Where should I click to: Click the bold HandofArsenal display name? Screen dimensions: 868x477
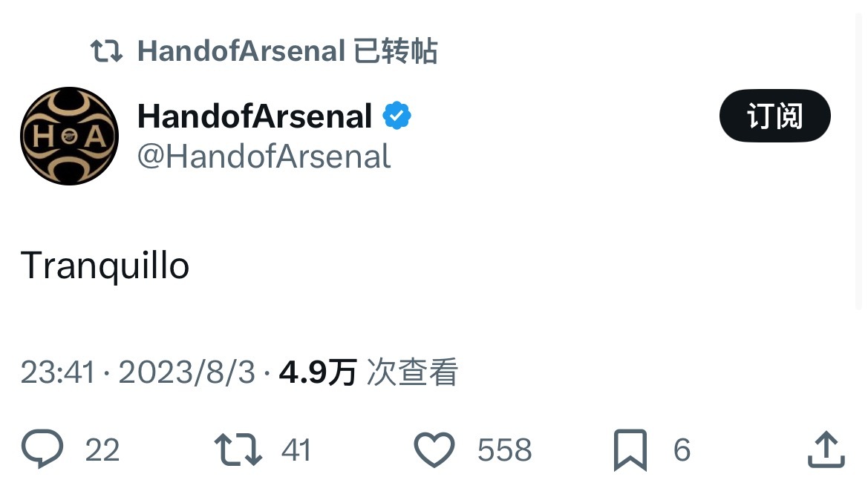point(255,116)
